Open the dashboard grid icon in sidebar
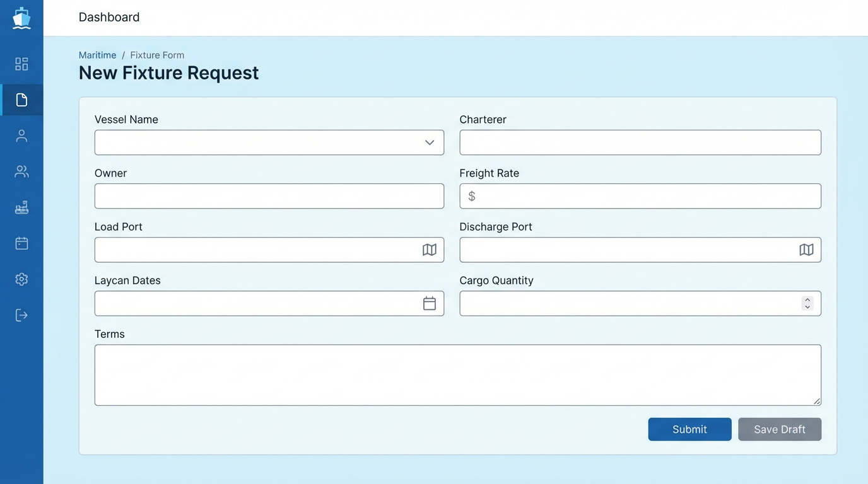 (21, 64)
